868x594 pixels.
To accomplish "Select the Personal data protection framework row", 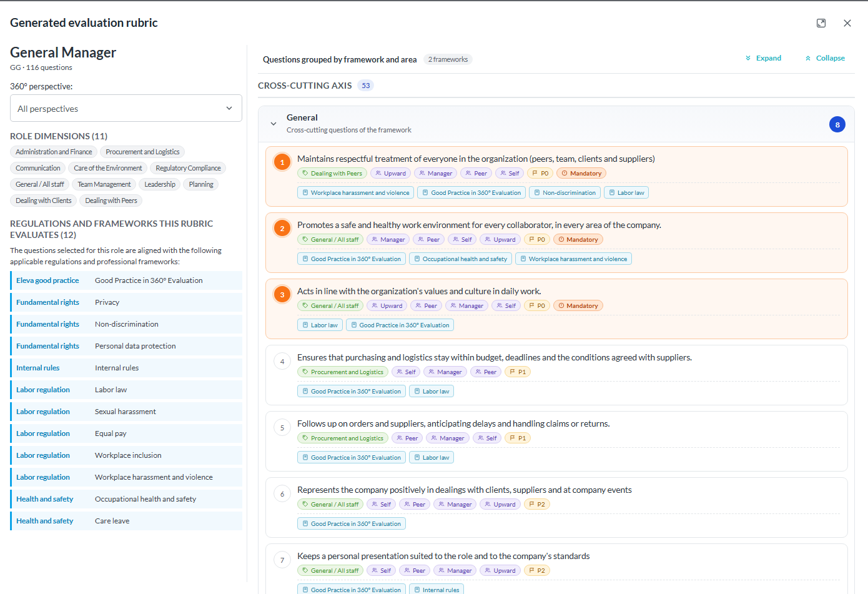I will [x=126, y=346].
